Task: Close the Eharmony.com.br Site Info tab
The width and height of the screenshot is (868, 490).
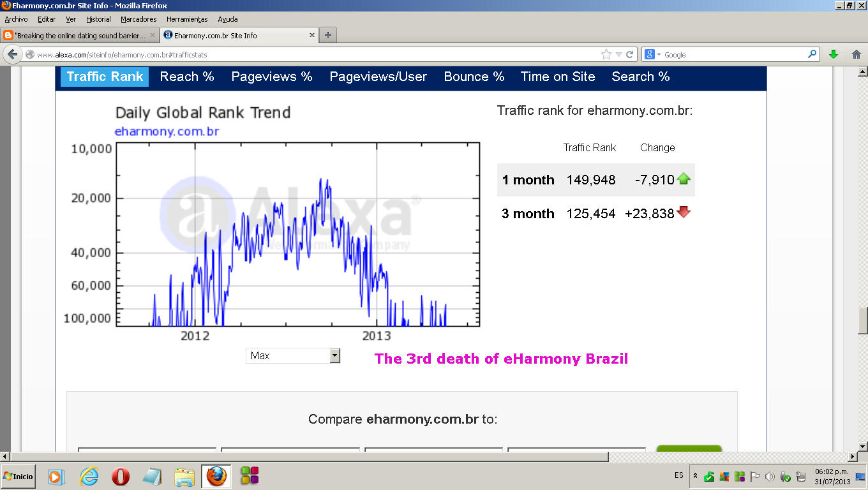Action: [x=312, y=35]
